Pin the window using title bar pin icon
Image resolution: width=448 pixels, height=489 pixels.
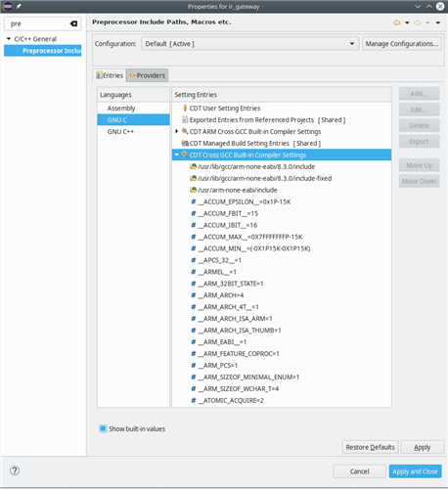click(x=19, y=6)
